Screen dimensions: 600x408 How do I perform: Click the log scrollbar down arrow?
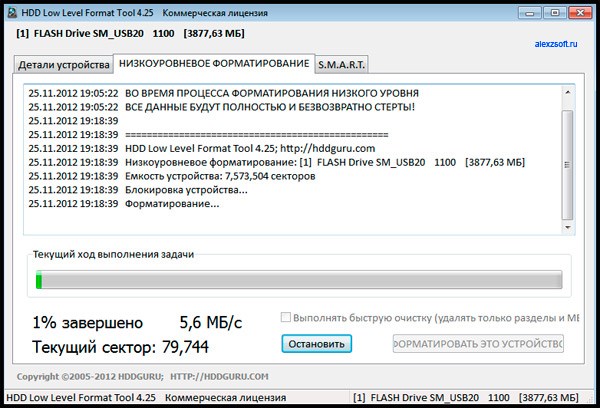tap(567, 227)
